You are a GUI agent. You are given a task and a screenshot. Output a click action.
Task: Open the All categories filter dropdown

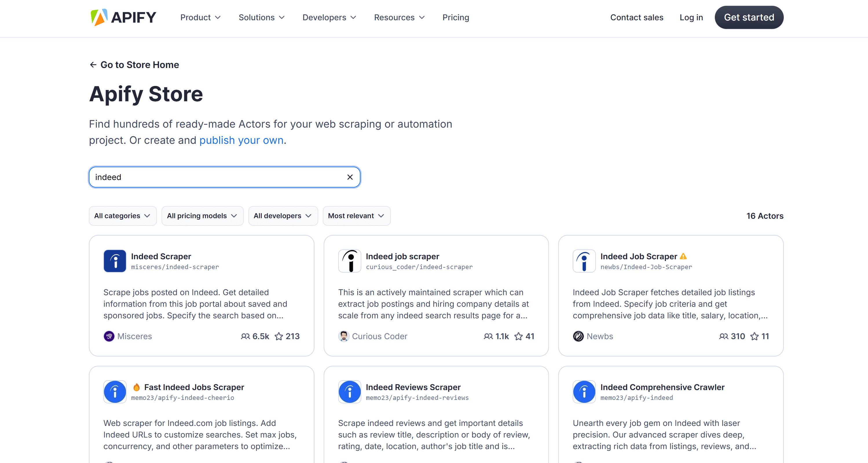tap(122, 216)
